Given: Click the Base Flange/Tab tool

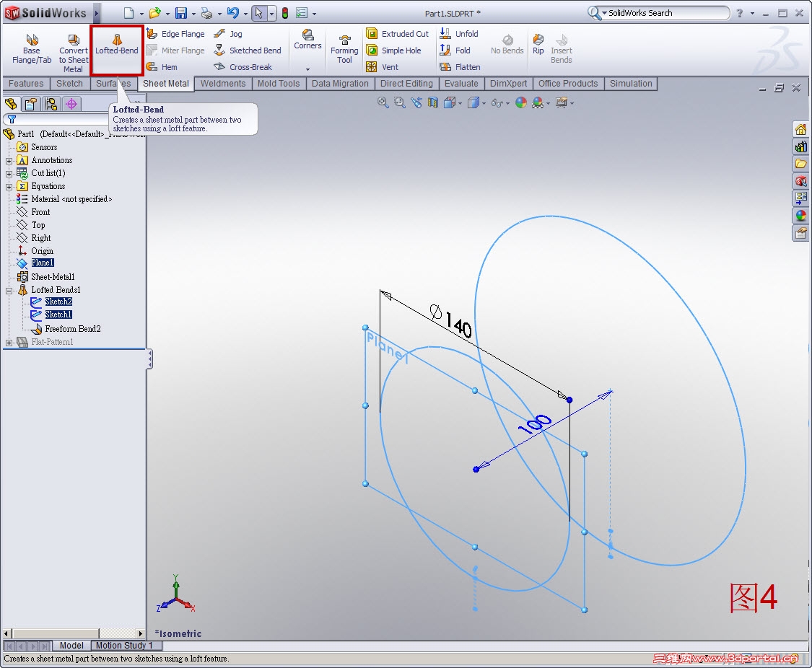Looking at the screenshot, I should point(32,48).
